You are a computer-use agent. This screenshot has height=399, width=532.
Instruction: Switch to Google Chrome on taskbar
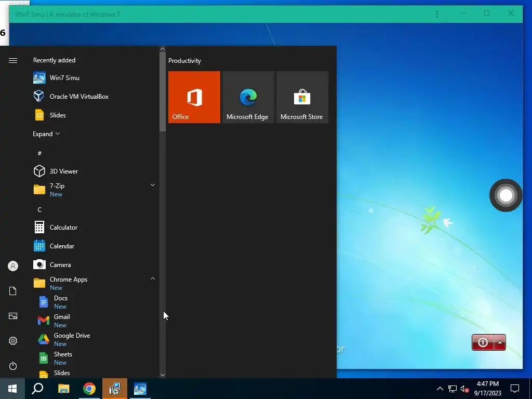pyautogui.click(x=89, y=389)
